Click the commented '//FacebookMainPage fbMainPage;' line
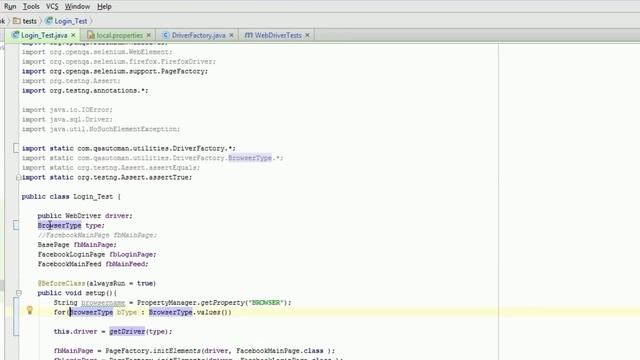 pos(97,235)
